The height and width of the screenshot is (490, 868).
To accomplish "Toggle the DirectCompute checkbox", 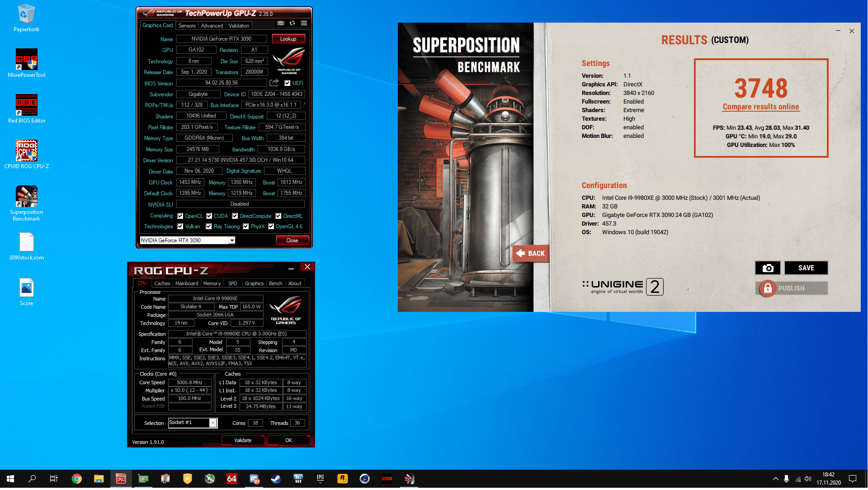I will (x=235, y=216).
